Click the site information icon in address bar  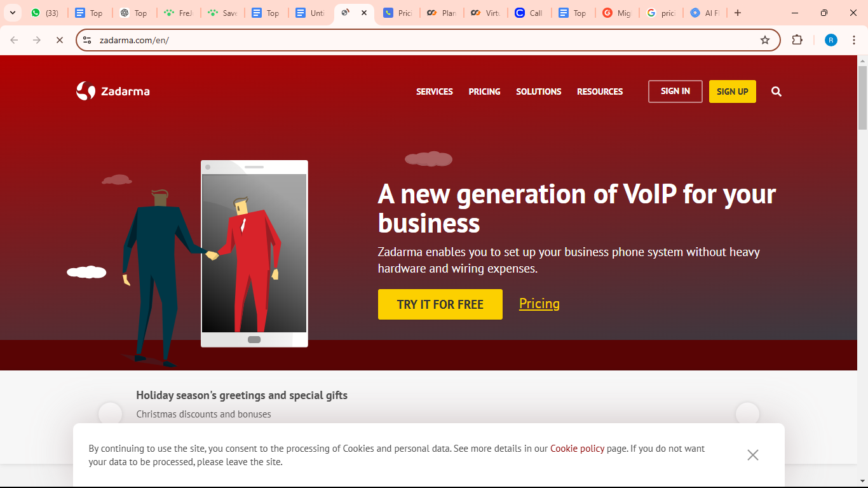(x=86, y=39)
